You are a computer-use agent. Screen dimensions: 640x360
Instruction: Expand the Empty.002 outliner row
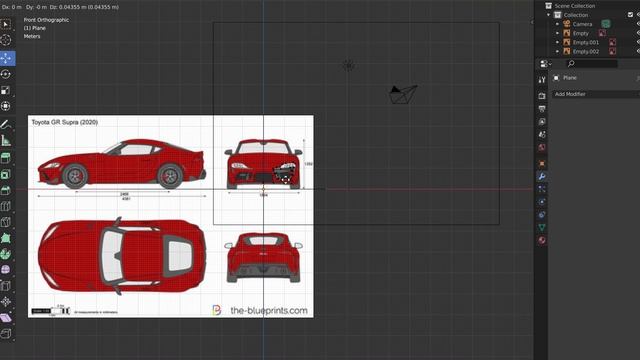click(x=558, y=51)
